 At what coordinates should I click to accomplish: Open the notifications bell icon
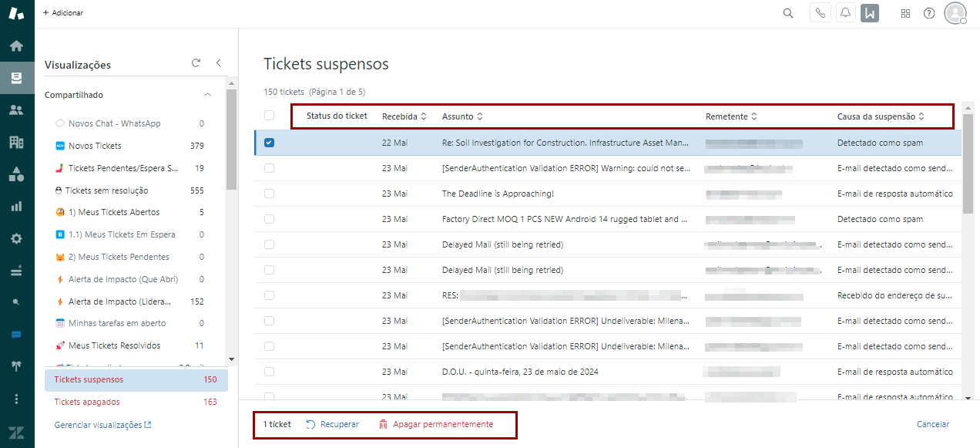click(845, 13)
